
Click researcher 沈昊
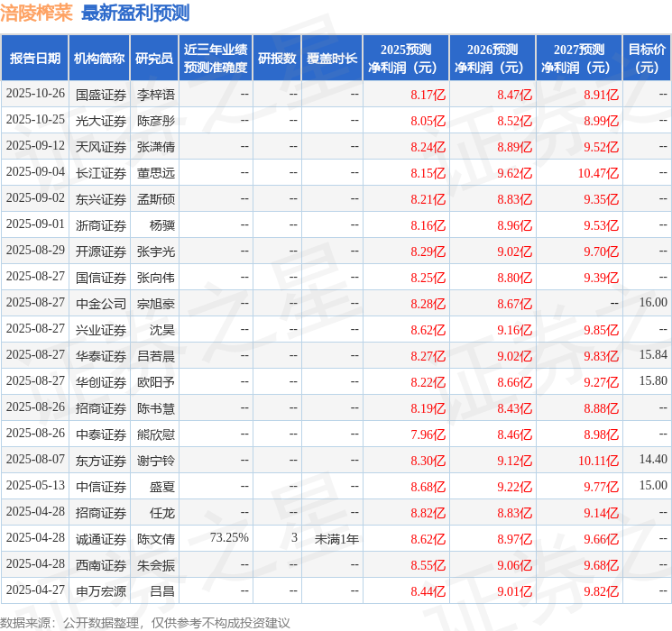click(x=162, y=330)
